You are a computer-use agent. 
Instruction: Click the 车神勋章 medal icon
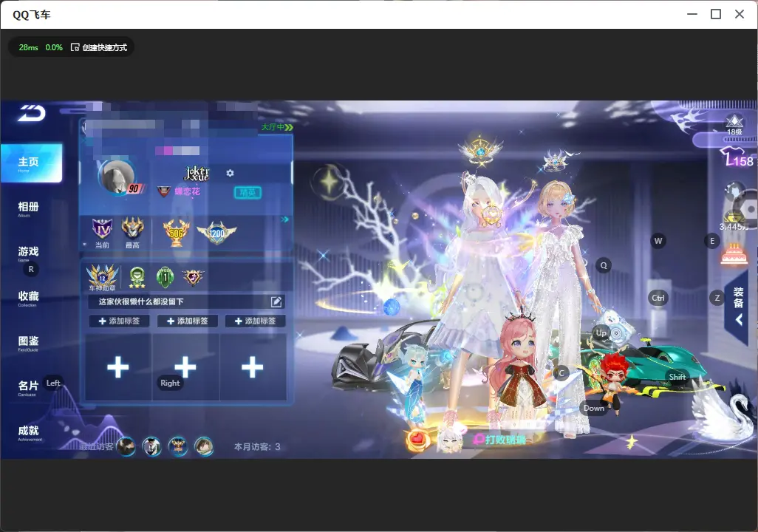[102, 276]
